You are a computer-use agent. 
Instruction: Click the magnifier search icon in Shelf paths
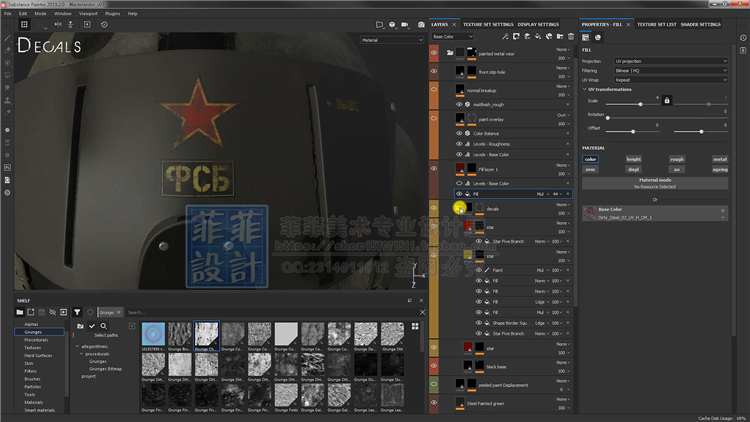[x=103, y=326]
